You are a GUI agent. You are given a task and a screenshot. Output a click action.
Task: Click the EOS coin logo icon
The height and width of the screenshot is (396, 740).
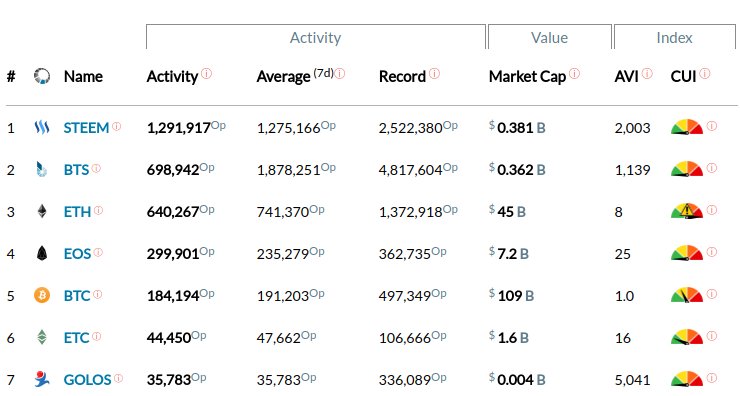point(42,253)
